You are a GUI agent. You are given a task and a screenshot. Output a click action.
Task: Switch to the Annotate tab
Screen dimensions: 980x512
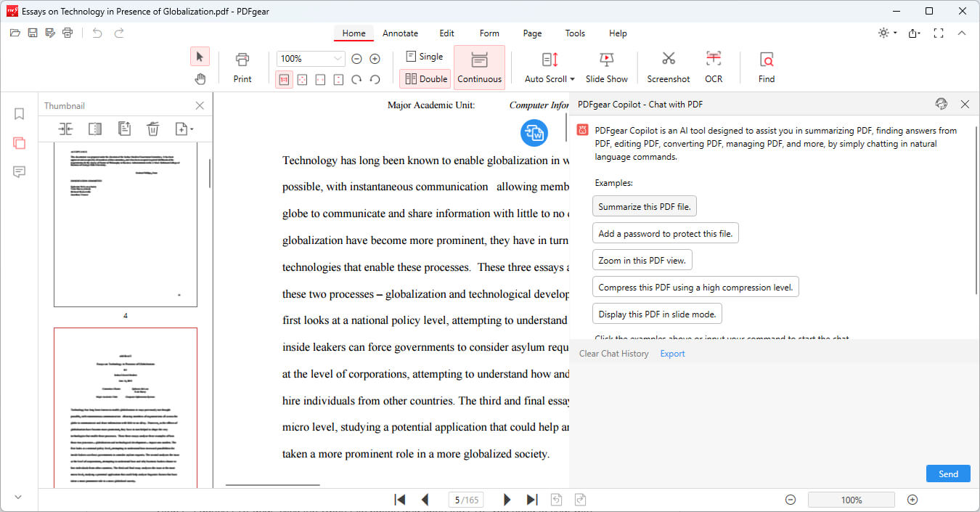400,33
